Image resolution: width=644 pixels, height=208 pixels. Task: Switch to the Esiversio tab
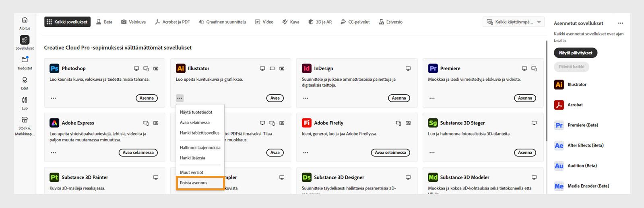390,22
